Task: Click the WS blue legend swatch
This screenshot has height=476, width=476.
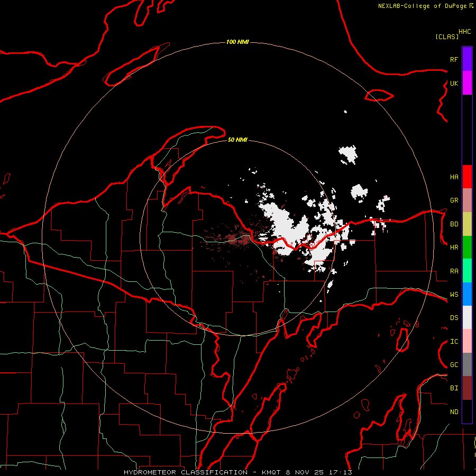Action: [467, 294]
